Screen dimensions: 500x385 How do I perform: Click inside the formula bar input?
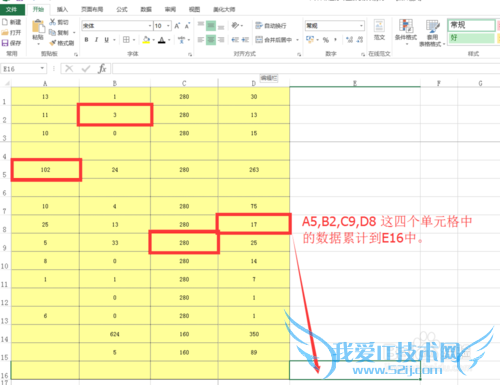tap(306, 69)
